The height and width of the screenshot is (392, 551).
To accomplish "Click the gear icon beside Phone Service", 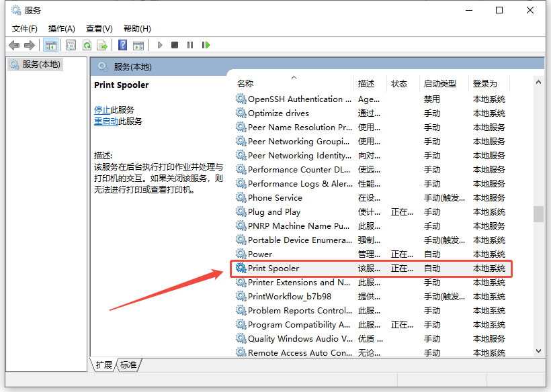I will 241,197.
